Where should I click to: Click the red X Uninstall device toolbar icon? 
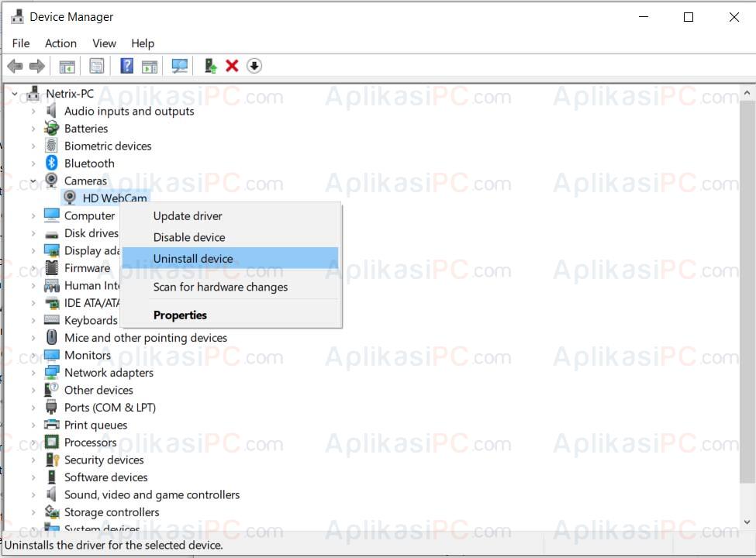tap(232, 66)
